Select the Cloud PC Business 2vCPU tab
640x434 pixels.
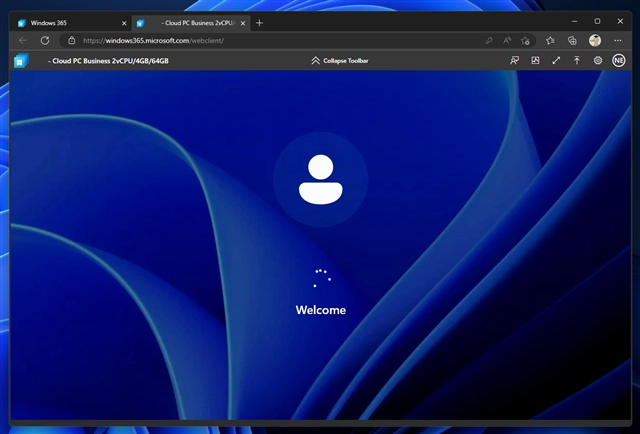191,23
